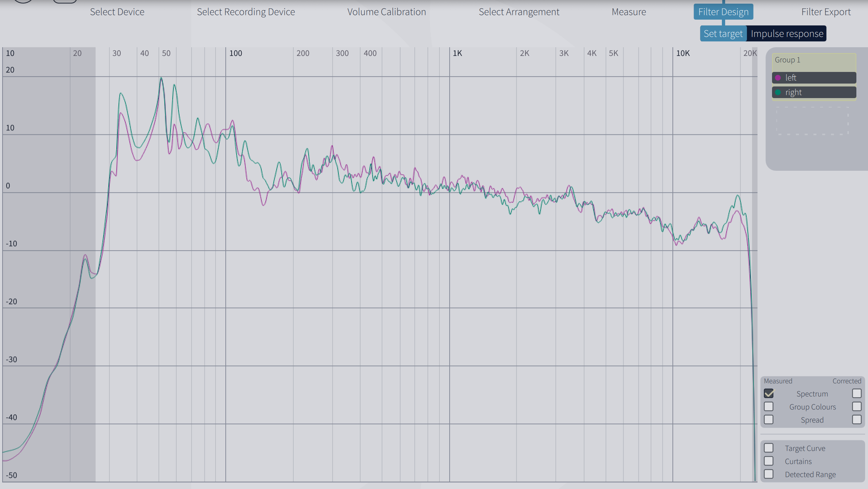Click the empty dashed group drop area
Viewport: 868px width, 489px height.
tap(812, 121)
